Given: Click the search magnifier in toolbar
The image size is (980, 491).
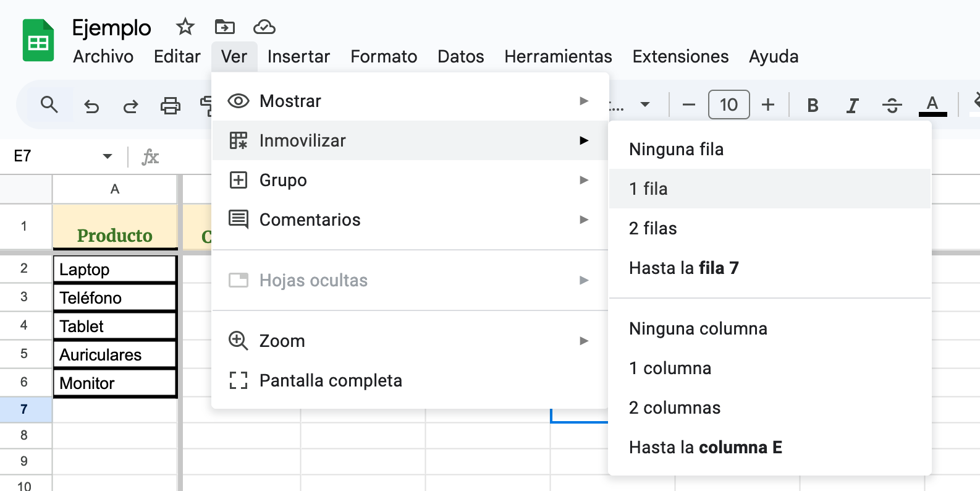Looking at the screenshot, I should point(49,105).
